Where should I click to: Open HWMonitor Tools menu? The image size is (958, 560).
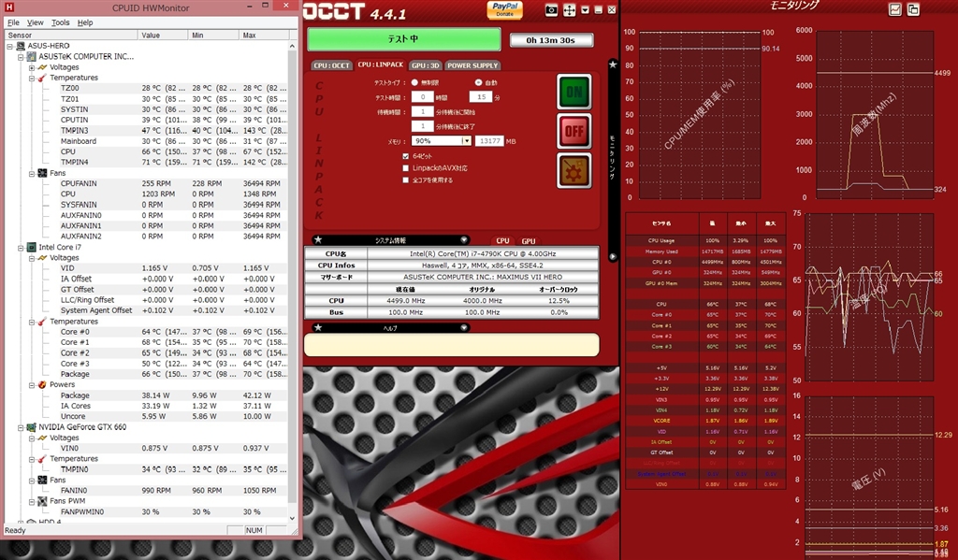pyautogui.click(x=60, y=22)
